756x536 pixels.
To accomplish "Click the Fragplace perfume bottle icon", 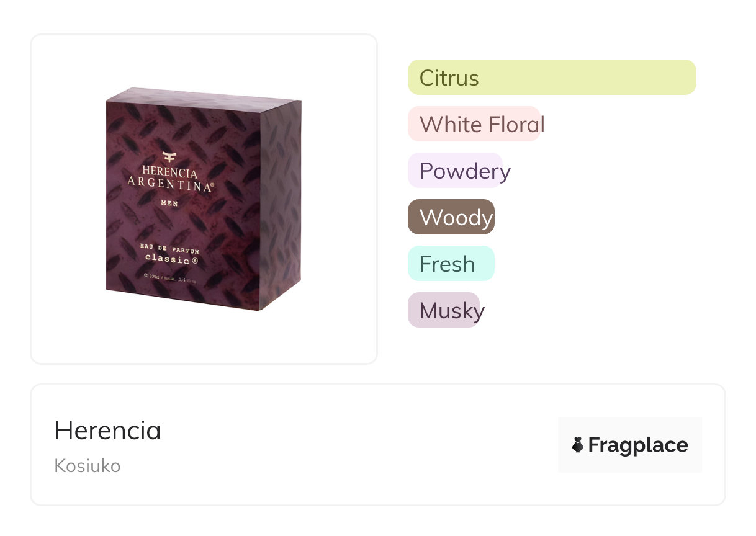I will 578,445.
